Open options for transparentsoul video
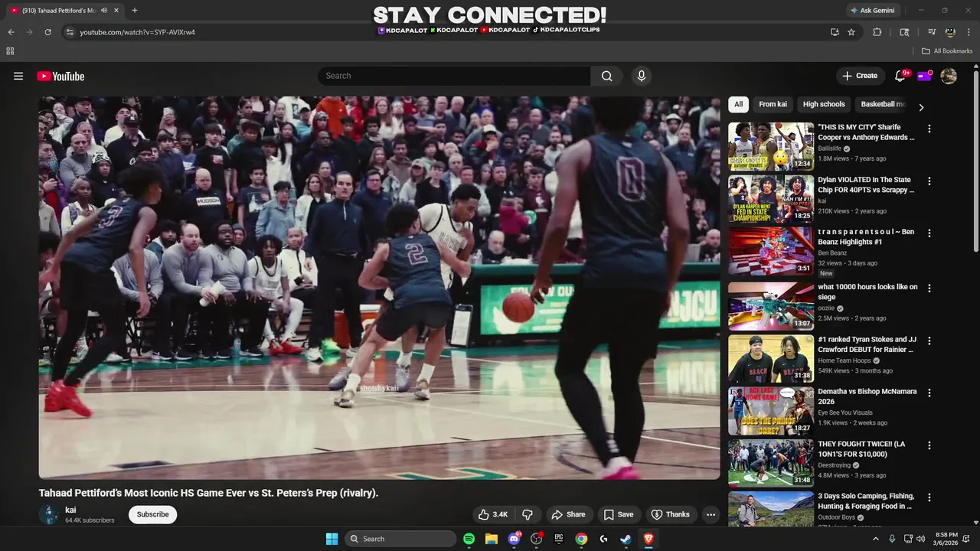Image resolution: width=980 pixels, height=551 pixels. click(x=929, y=234)
